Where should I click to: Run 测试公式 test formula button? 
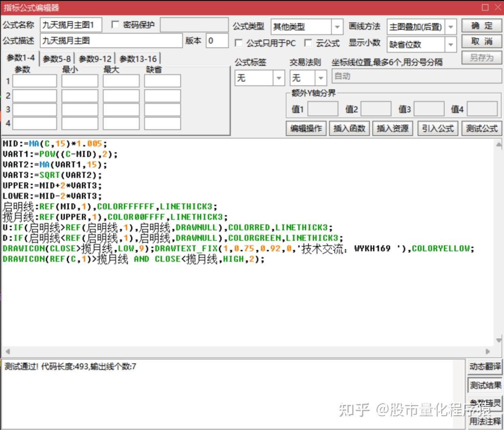pos(481,128)
